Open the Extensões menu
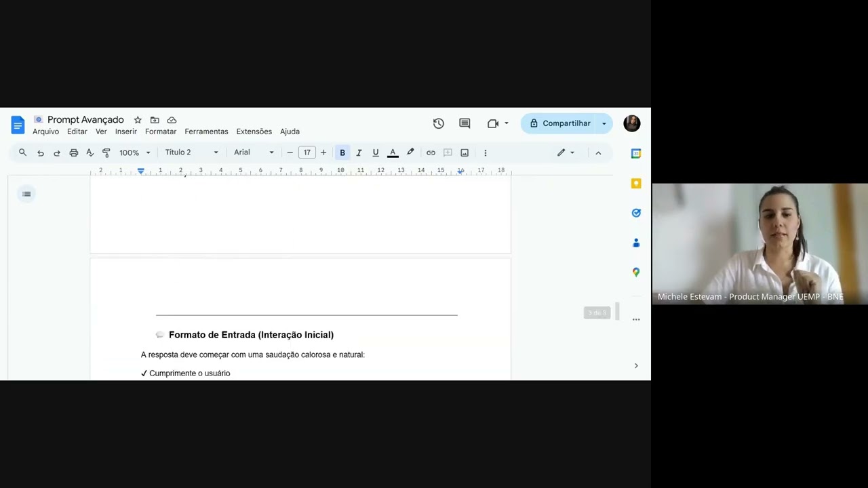The height and width of the screenshot is (488, 868). [x=254, y=131]
